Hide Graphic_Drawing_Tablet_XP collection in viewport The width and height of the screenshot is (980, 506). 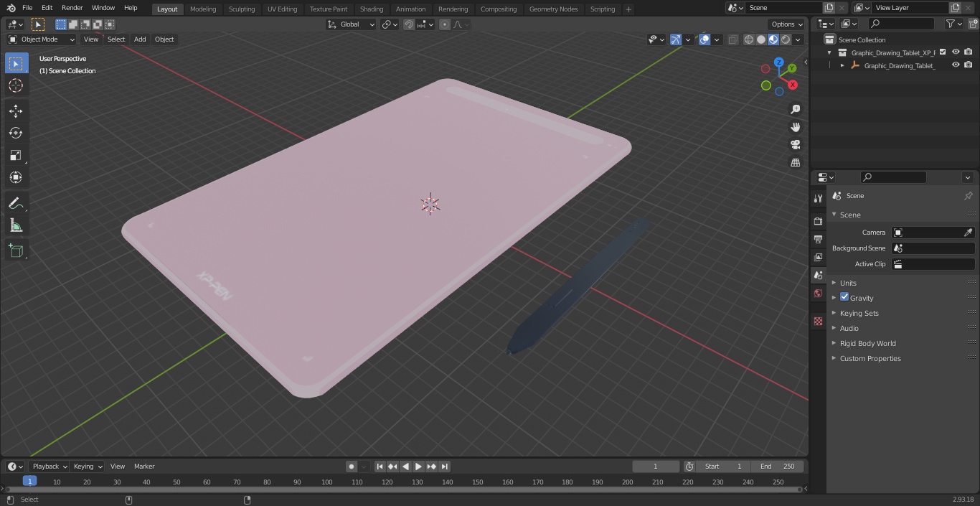tap(956, 52)
